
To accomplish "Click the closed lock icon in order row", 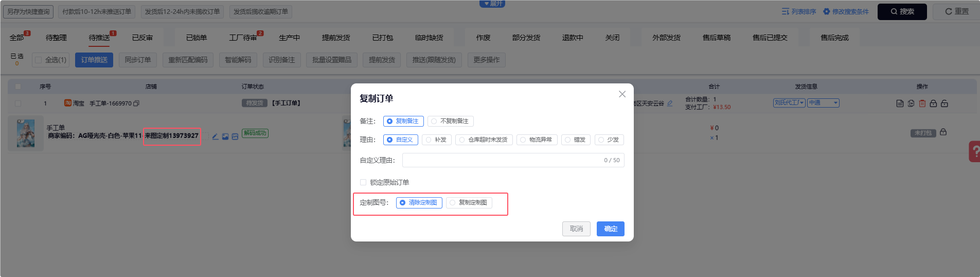I will 933,103.
